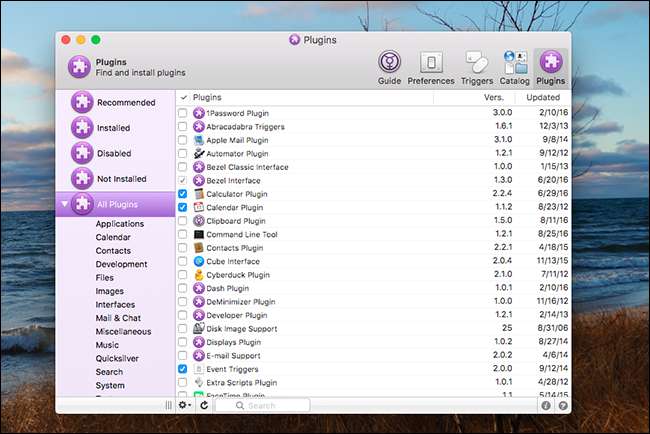Collapse the All Plugins disclosure triangle

click(x=65, y=205)
